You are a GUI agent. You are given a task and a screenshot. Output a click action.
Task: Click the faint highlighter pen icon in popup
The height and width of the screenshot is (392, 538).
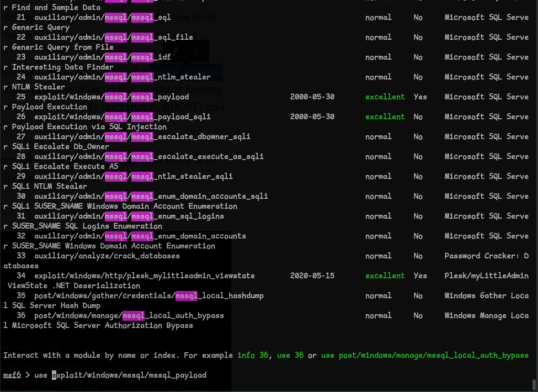pyautogui.click(x=175, y=51)
